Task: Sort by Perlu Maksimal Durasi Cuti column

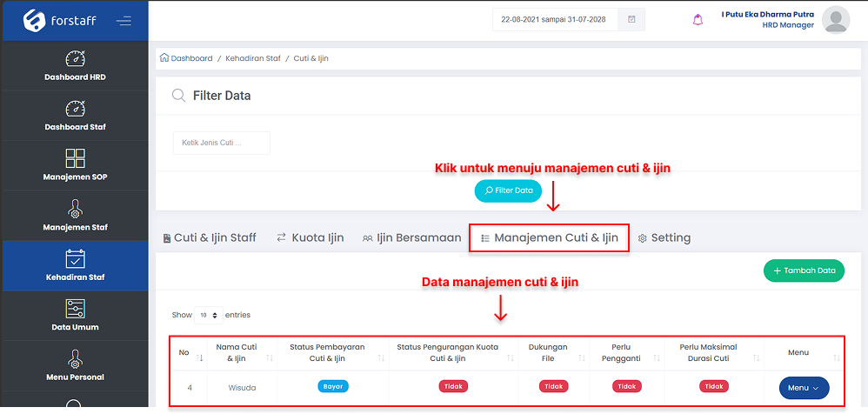Action: click(713, 353)
